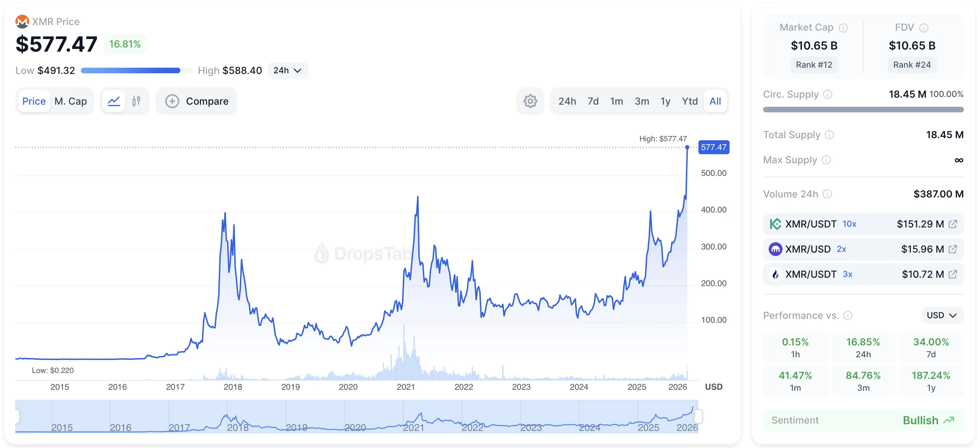Select the line chart view icon

114,101
